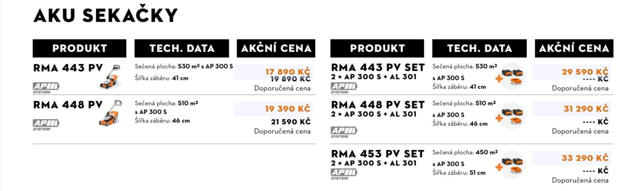The height and width of the screenshot is (191, 644).
Task: Click the AKU SEKAČKY heading
Action: point(106,16)
